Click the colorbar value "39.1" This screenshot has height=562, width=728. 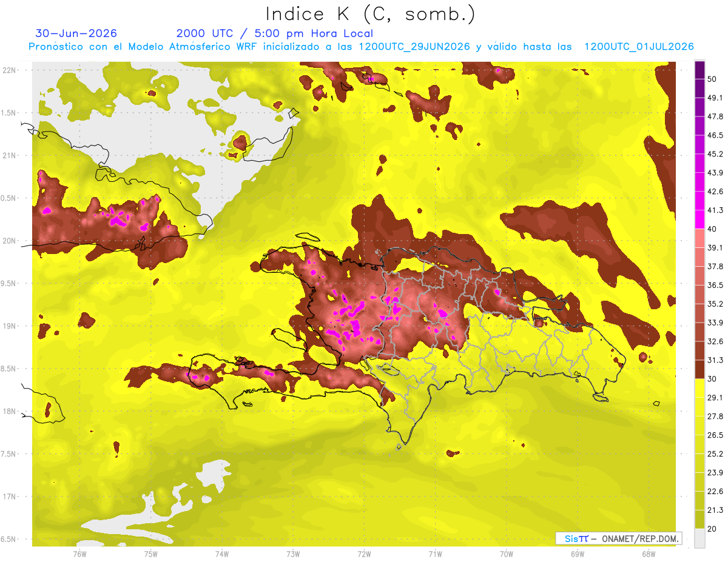point(715,247)
